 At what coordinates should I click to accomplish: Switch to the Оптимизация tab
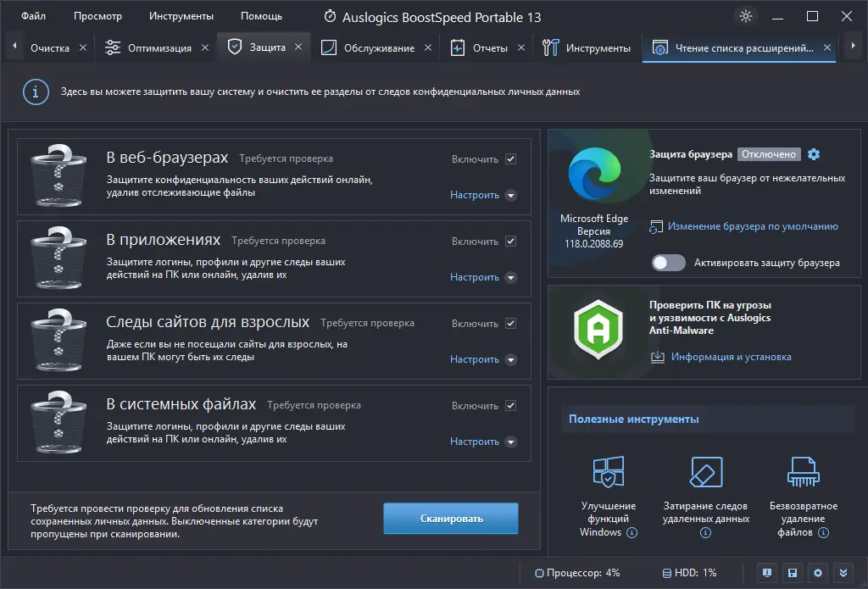point(159,48)
